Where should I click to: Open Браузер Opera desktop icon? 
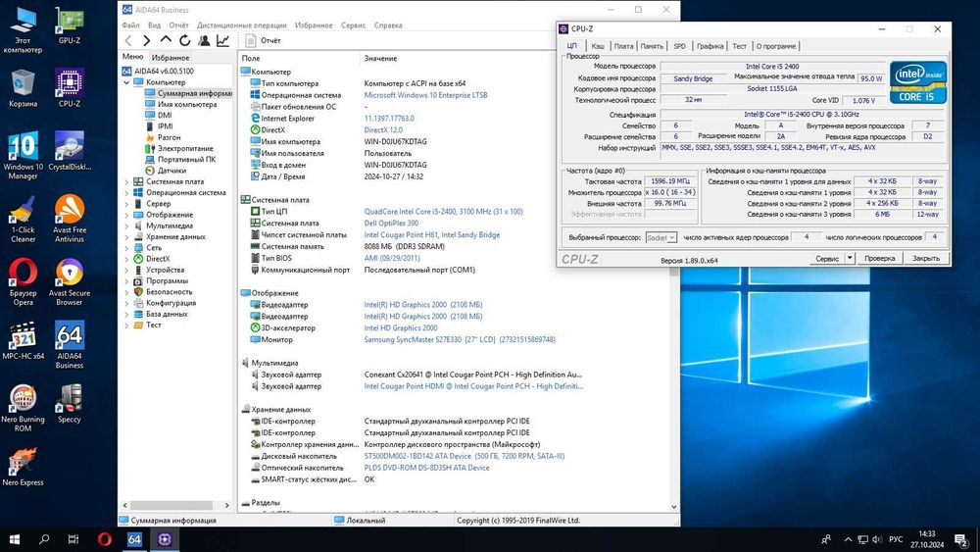click(24, 282)
